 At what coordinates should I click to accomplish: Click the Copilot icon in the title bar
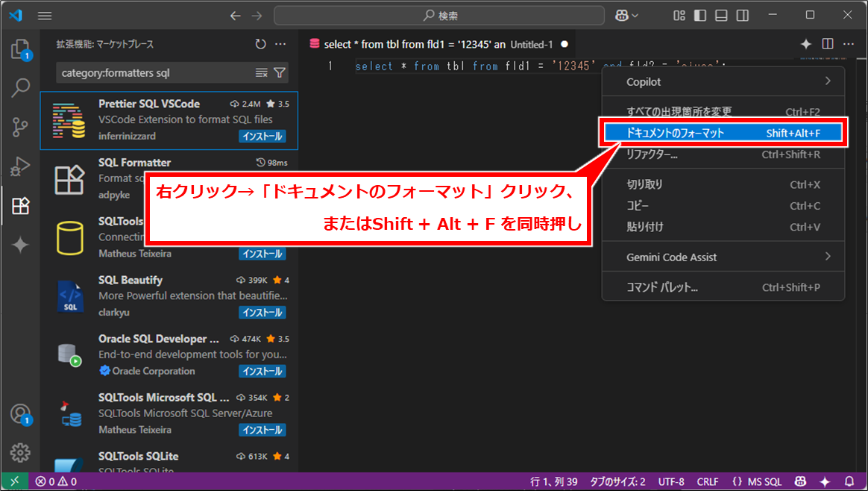coord(621,16)
